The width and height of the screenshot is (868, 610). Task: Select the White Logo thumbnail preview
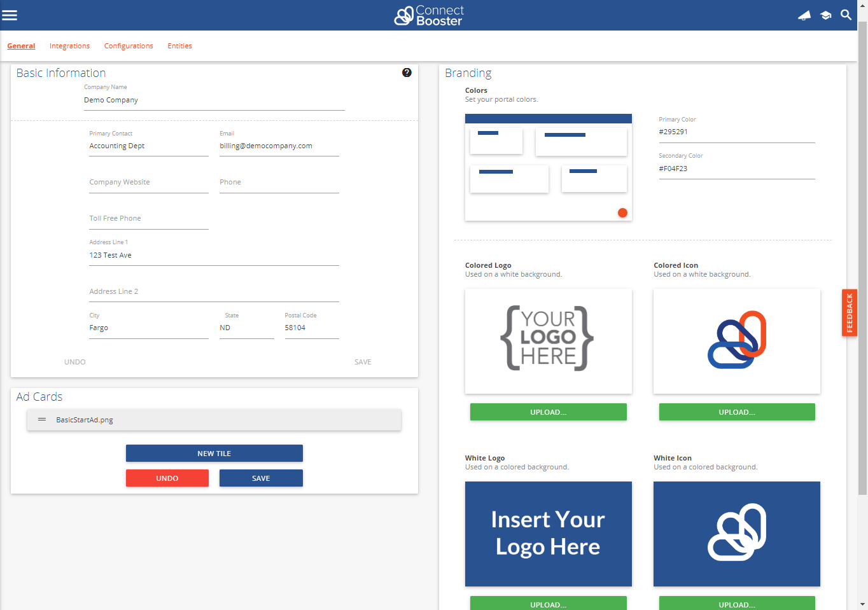coord(548,534)
